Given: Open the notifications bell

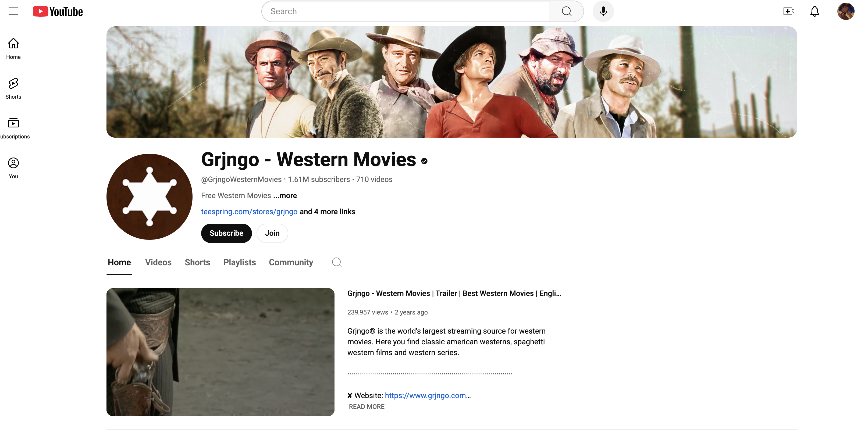Looking at the screenshot, I should coord(814,12).
